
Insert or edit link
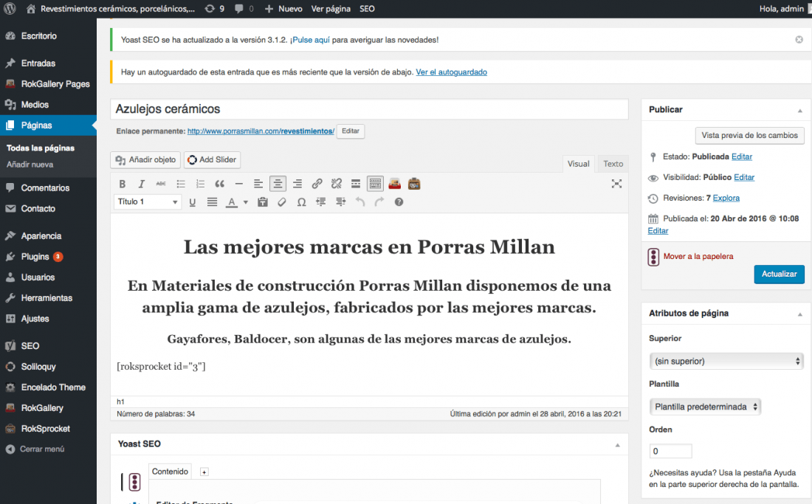[317, 184]
